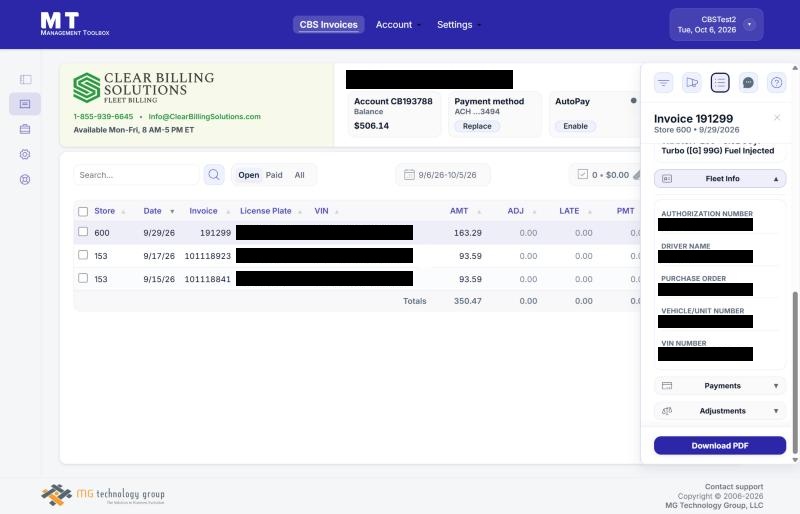Click the MG technology group logo
800x514 pixels.
tap(103, 495)
